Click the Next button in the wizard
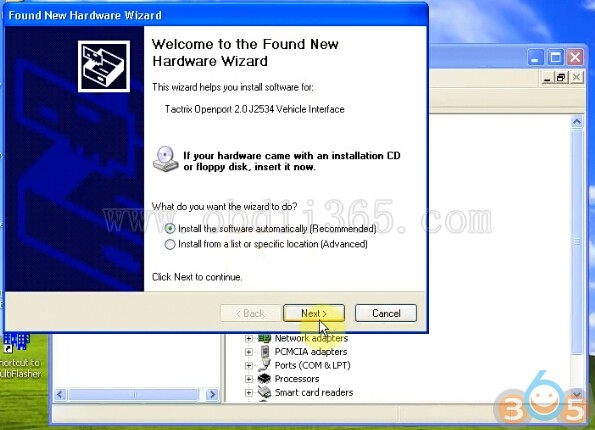The height and width of the screenshot is (430, 595). point(314,313)
